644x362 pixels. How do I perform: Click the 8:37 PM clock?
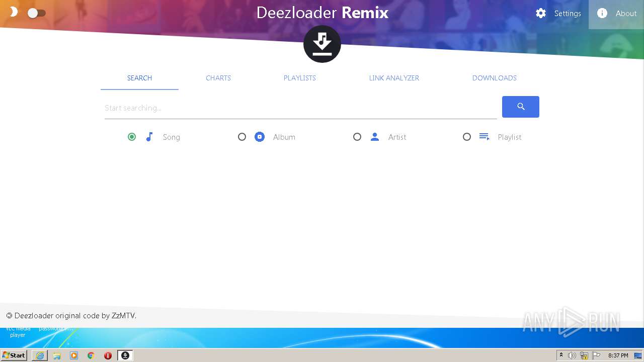pos(618,355)
